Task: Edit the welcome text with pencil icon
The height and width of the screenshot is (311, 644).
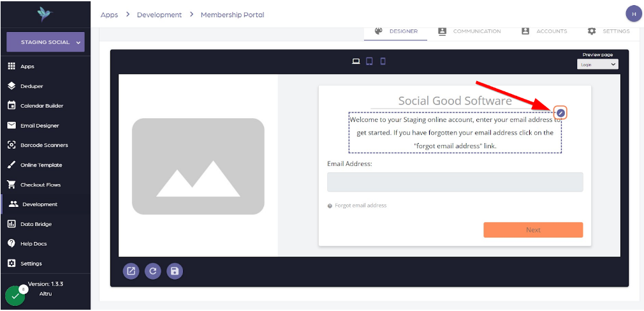Action: (x=560, y=112)
